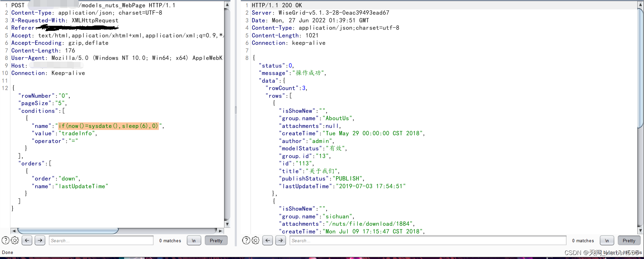This screenshot has width=644, height=259.
Task: Click HTTP/1.1 200 OK status line
Action: 277,5
